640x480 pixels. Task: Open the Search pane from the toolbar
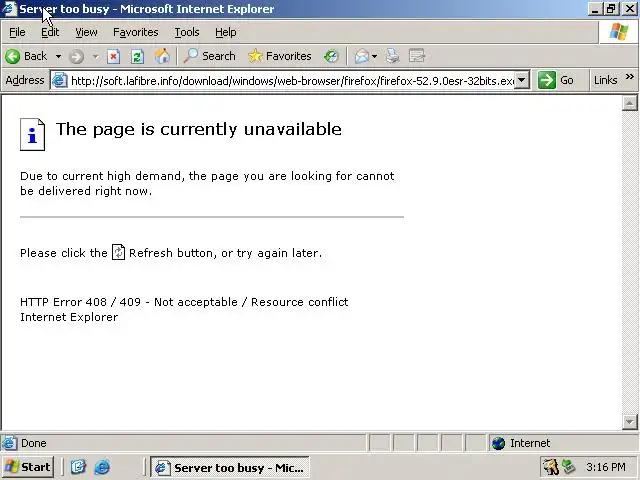tap(210, 56)
